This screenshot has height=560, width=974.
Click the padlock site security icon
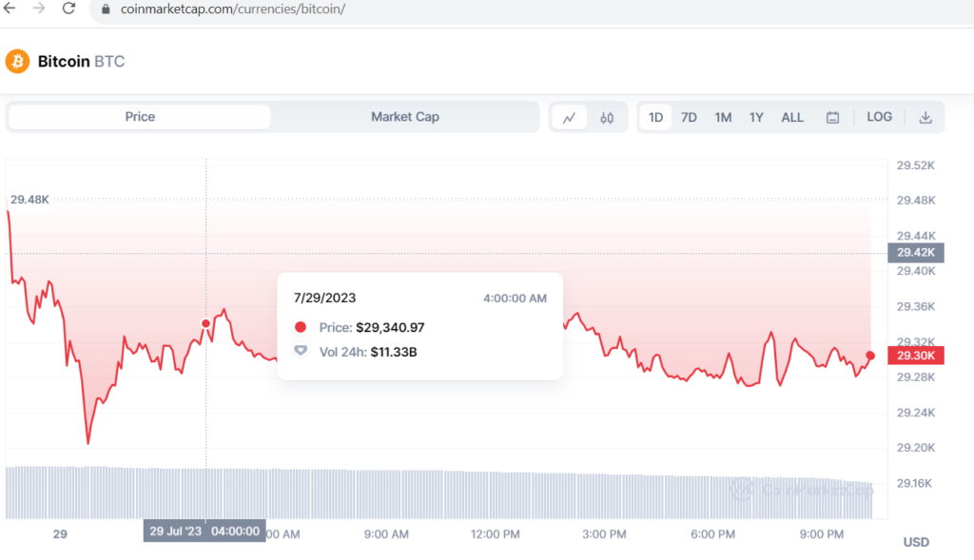(x=106, y=10)
